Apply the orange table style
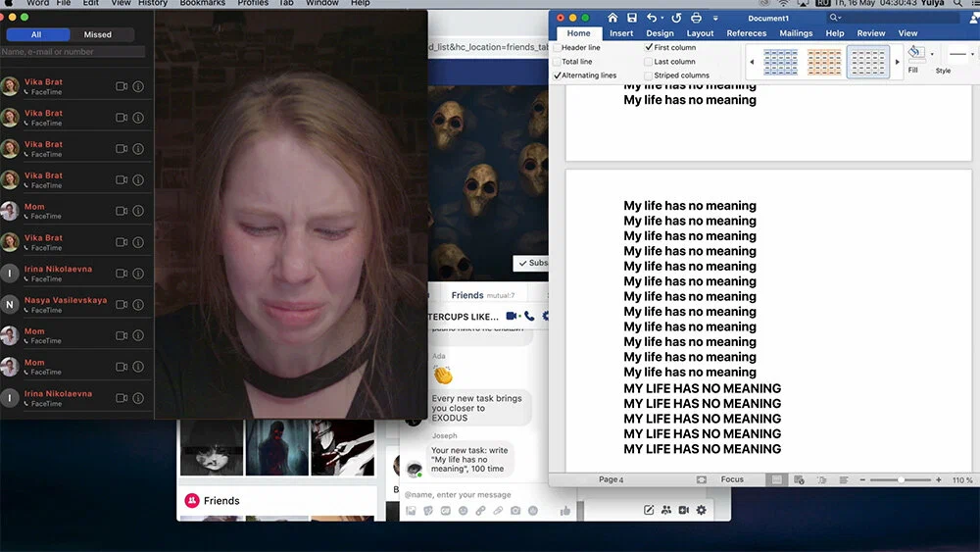980x552 pixels. click(x=824, y=62)
